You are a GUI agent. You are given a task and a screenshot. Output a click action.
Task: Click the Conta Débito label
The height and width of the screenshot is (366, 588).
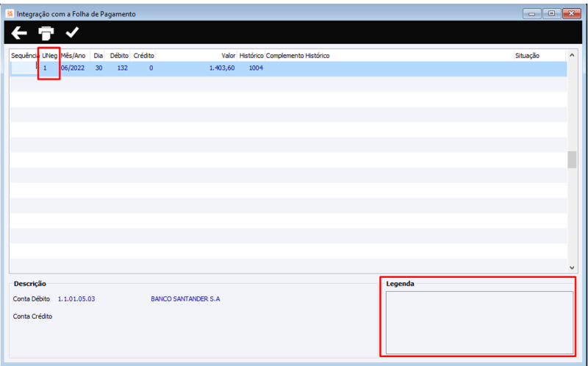[32, 299]
